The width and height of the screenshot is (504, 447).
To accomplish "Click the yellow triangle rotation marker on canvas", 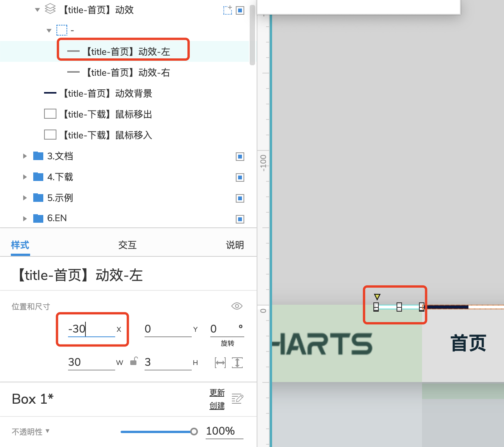I will click(x=377, y=297).
